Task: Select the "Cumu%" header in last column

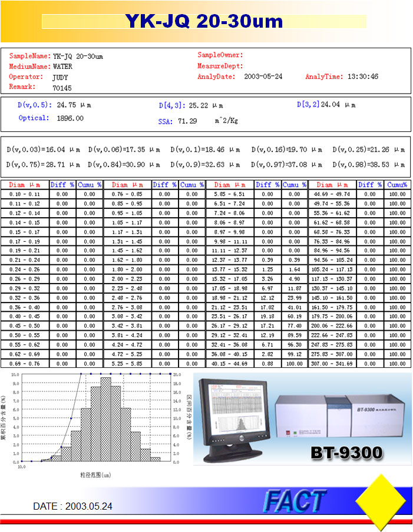Action: coord(397,185)
